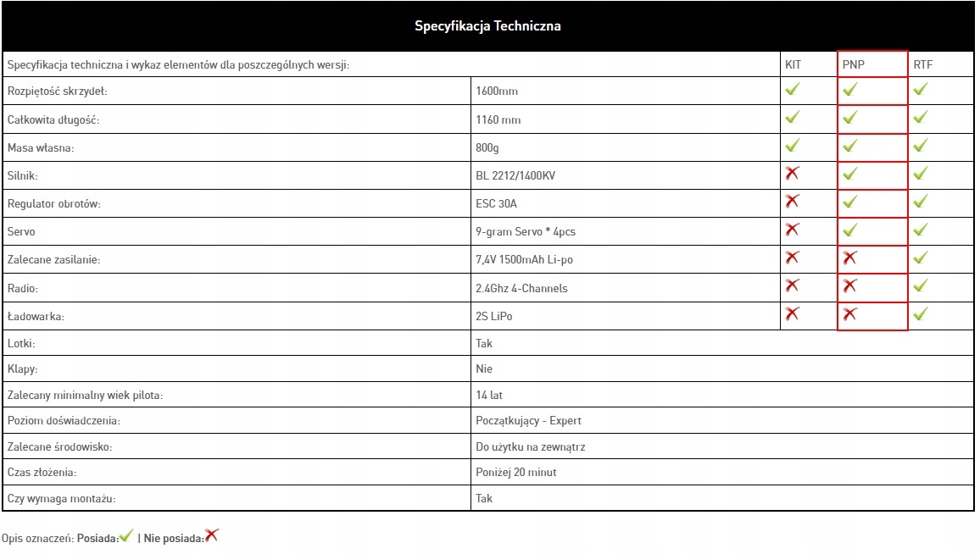Click the PNP green checkmark for Servo
Viewport: 980px width, 554px height.
coord(850,230)
